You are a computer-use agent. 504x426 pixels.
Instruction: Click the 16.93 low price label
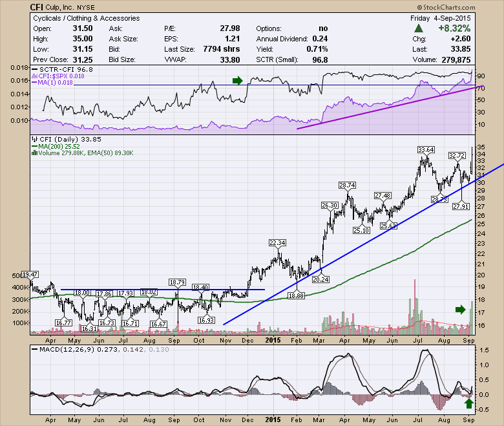coord(206,320)
